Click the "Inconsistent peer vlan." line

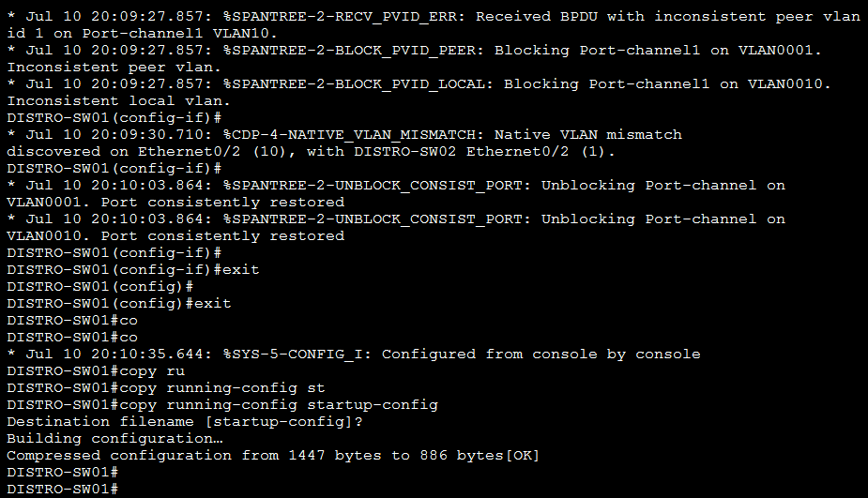point(114,68)
